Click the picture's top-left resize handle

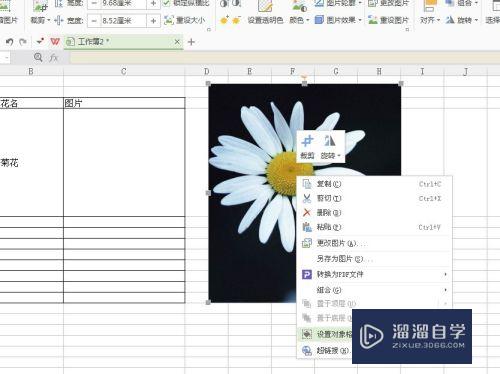click(208, 83)
